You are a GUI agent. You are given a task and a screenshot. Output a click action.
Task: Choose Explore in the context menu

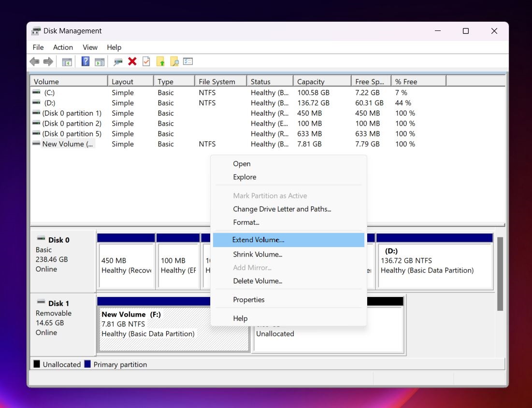288,177
